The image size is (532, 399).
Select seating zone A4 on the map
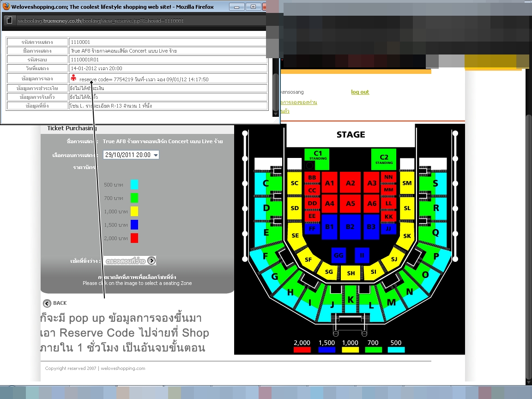tap(329, 204)
